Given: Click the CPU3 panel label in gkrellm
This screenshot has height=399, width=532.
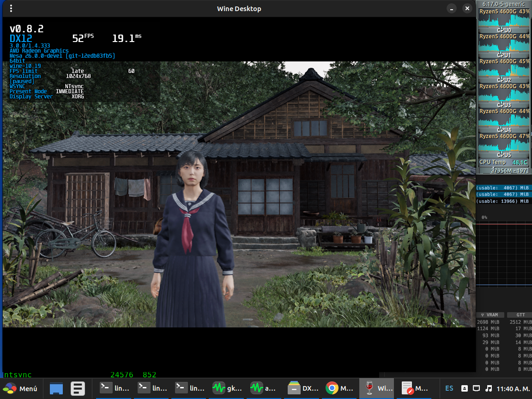Looking at the screenshot, I should [504, 105].
